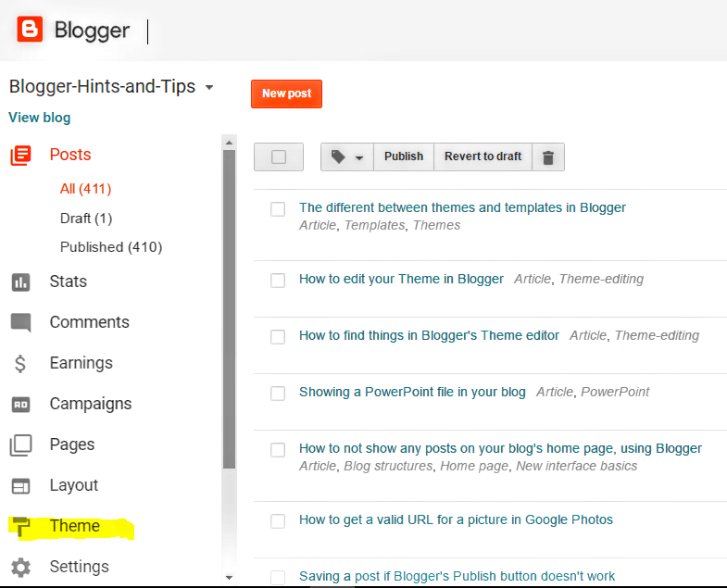727x588 pixels.
Task: Click the Pages stacked sheets icon
Action: [x=21, y=445]
